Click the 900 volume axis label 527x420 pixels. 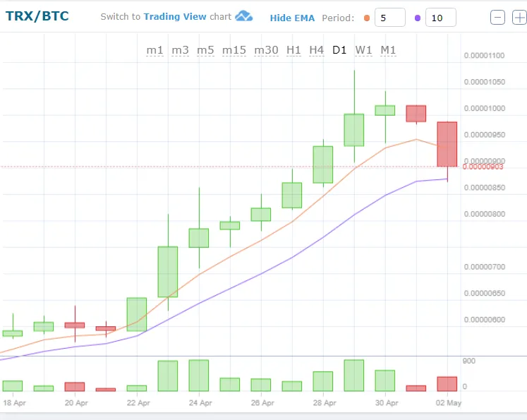469,361
